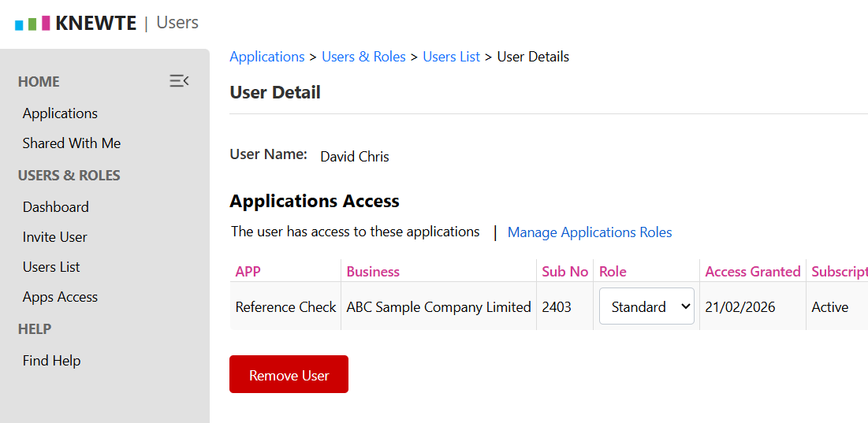
Task: Click the Sub No column header
Action: 564,272
